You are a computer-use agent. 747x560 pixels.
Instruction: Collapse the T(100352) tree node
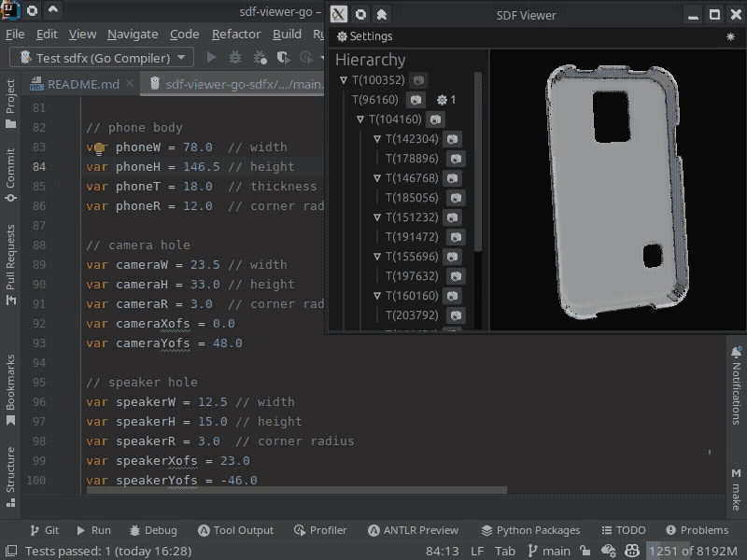pos(344,80)
